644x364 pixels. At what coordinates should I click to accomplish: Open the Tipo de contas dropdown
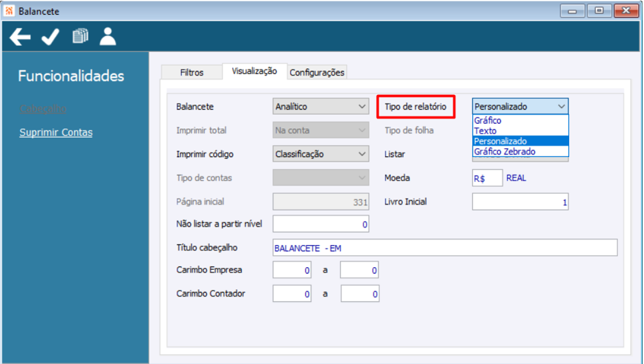click(x=321, y=178)
